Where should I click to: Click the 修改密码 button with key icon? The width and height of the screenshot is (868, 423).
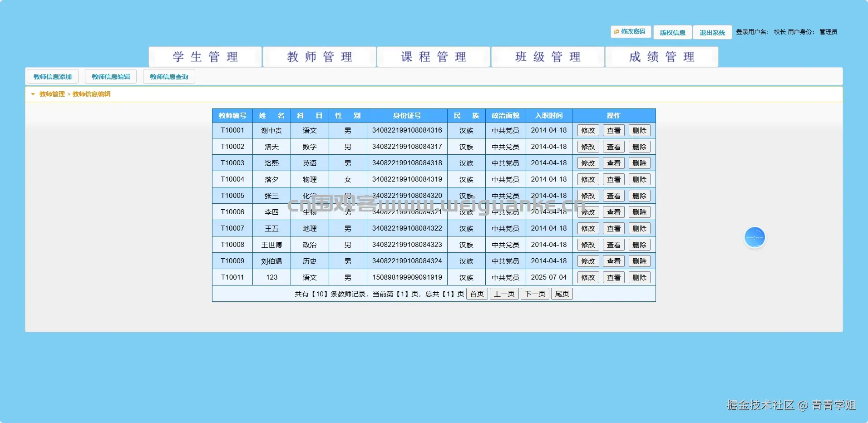tap(631, 32)
